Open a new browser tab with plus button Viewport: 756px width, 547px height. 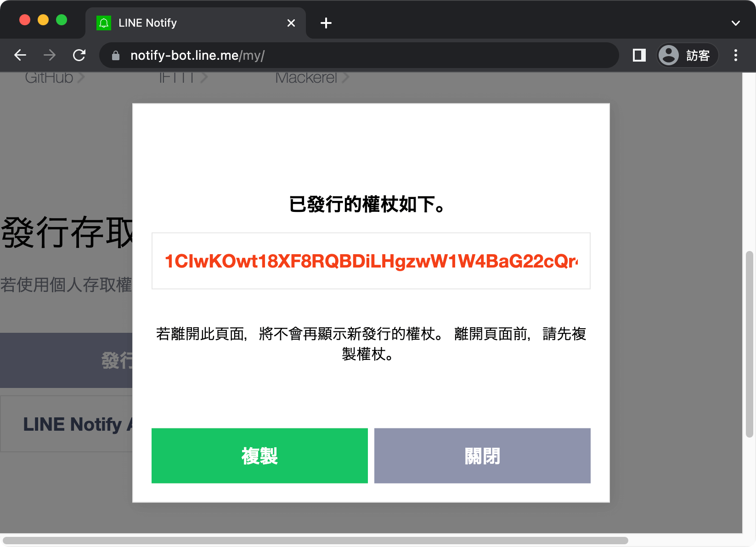click(326, 23)
